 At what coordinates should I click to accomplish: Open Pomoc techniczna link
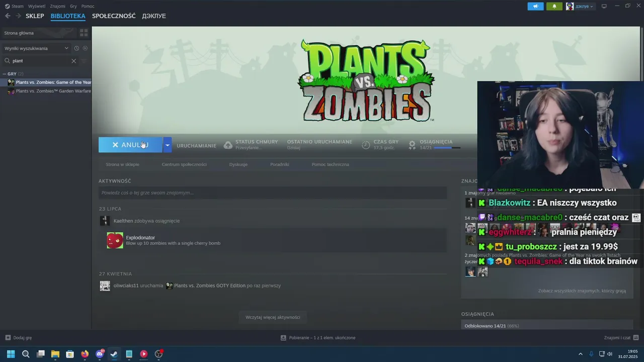tap(330, 164)
